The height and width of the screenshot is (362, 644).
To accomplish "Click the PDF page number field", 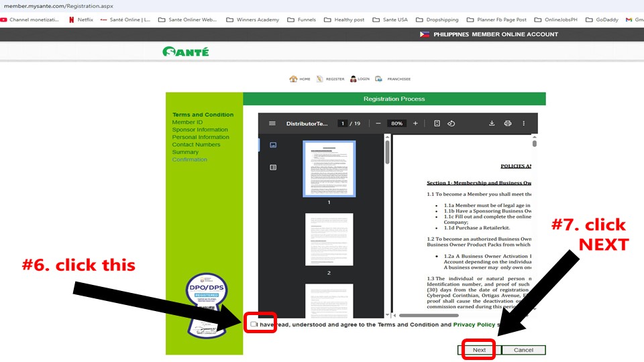I will pyautogui.click(x=342, y=123).
